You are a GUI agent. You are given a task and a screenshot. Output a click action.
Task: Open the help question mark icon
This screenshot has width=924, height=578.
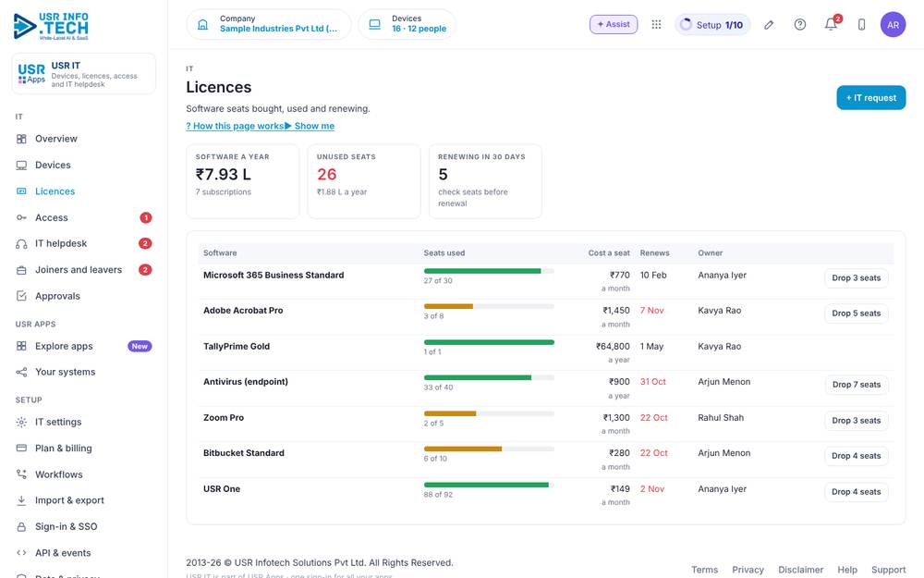(799, 24)
